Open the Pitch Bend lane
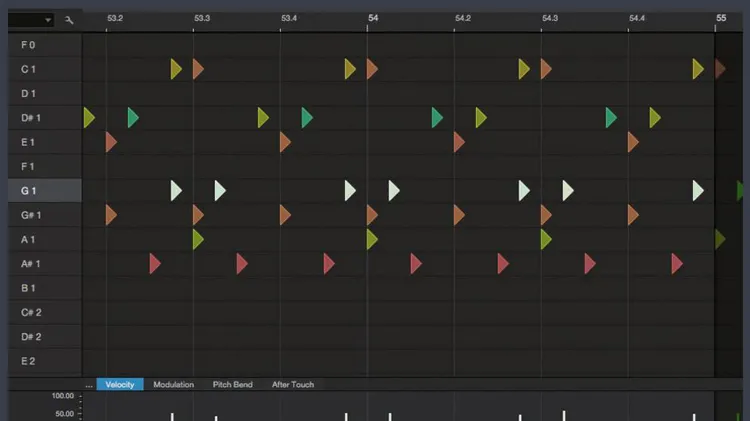Image resolution: width=750 pixels, height=421 pixels. [232, 384]
